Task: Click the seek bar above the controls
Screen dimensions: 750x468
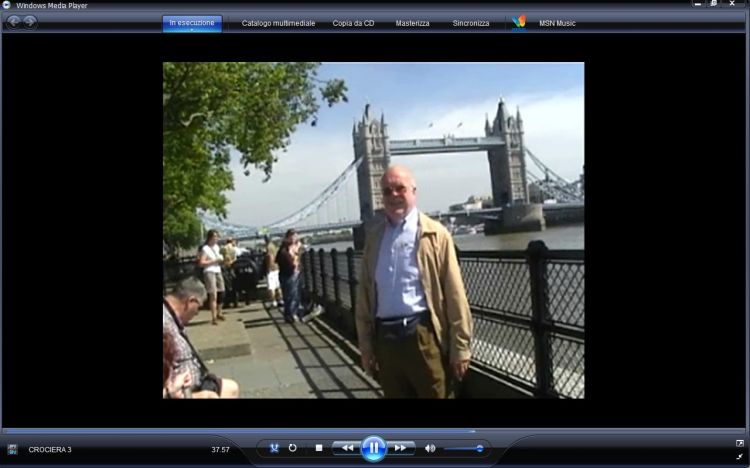Action: [x=374, y=432]
